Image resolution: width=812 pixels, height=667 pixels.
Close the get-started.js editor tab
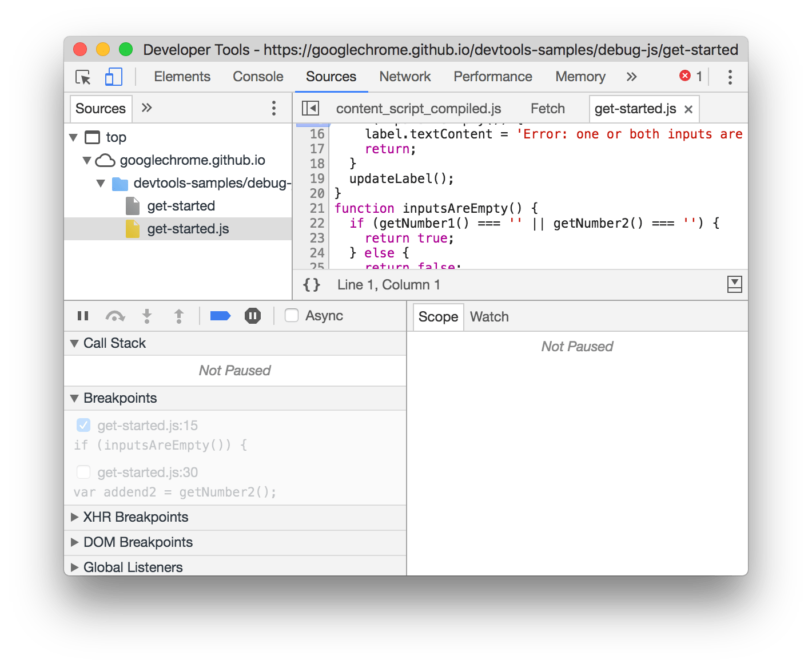point(688,109)
